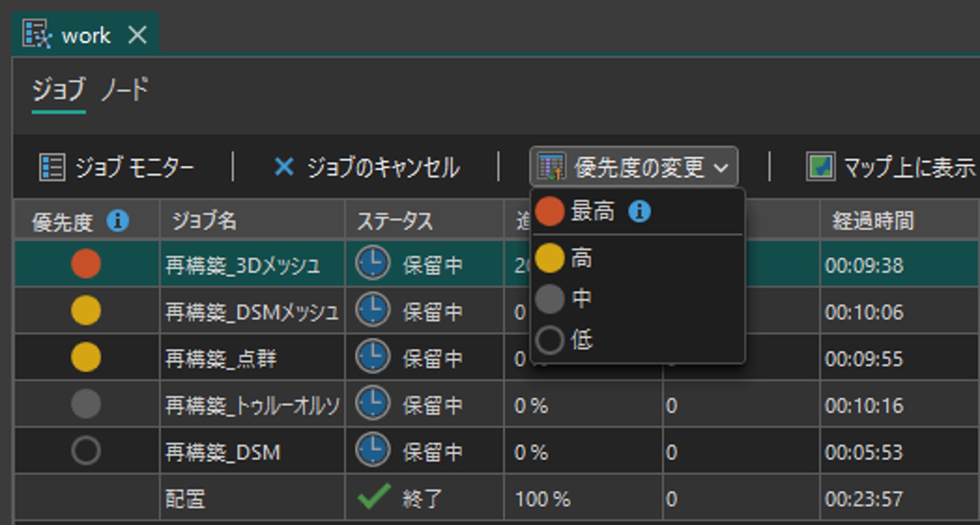Click pending clock icon for 再構築_DSM

click(x=373, y=450)
